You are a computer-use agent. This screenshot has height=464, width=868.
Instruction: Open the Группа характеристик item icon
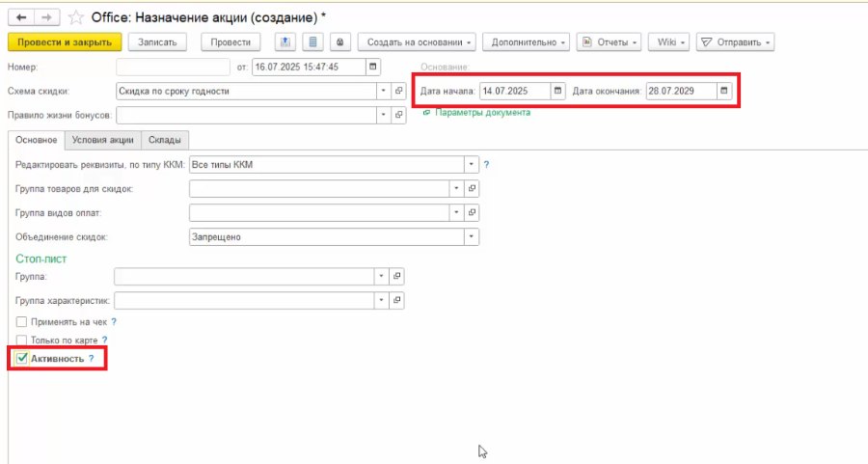pos(397,300)
